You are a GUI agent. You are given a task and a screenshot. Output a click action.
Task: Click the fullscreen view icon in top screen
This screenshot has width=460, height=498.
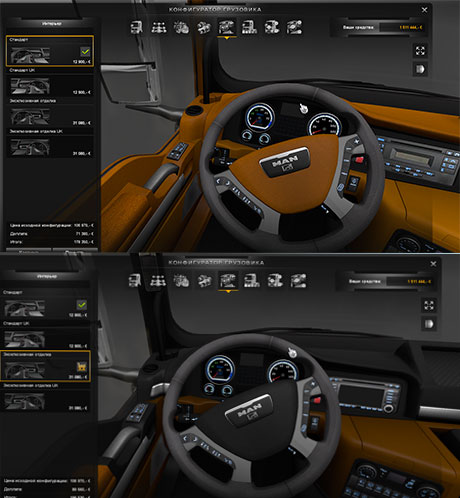(x=420, y=51)
